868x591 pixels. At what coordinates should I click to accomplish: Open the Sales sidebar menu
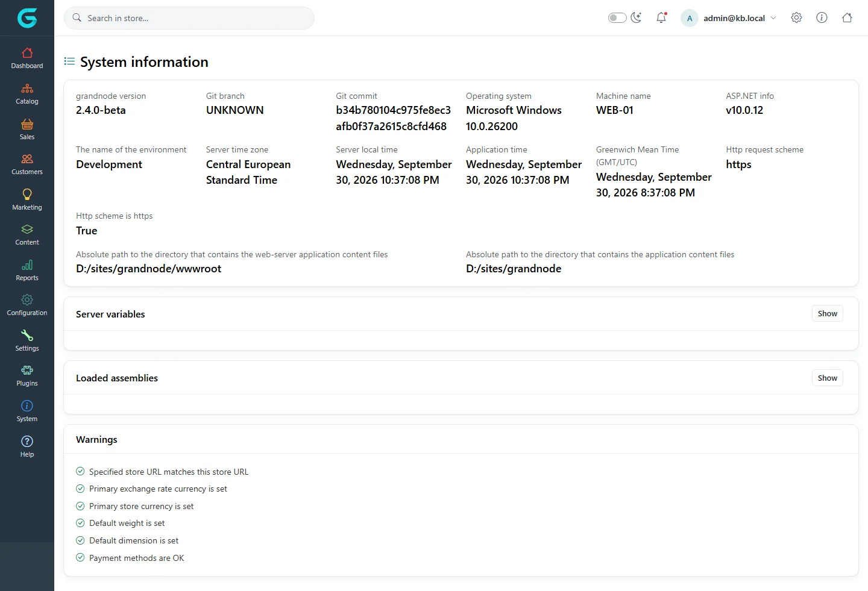point(27,130)
